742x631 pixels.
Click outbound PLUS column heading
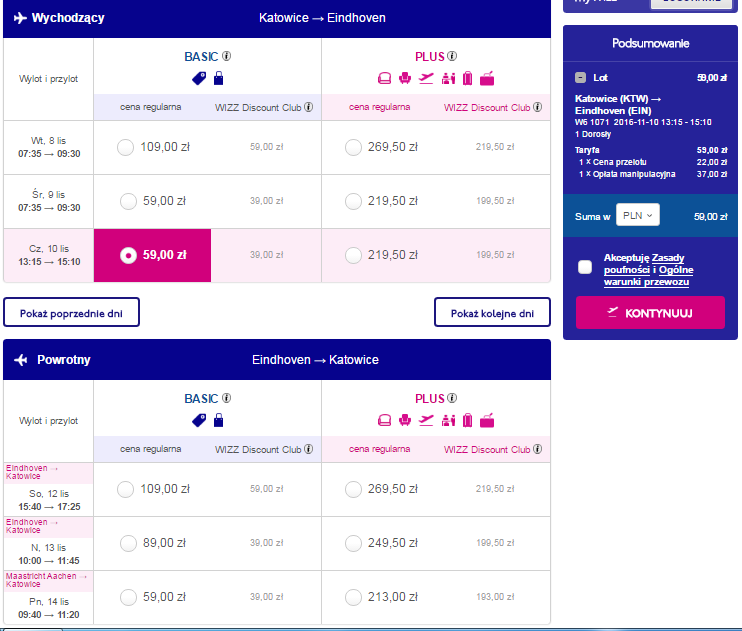point(430,56)
